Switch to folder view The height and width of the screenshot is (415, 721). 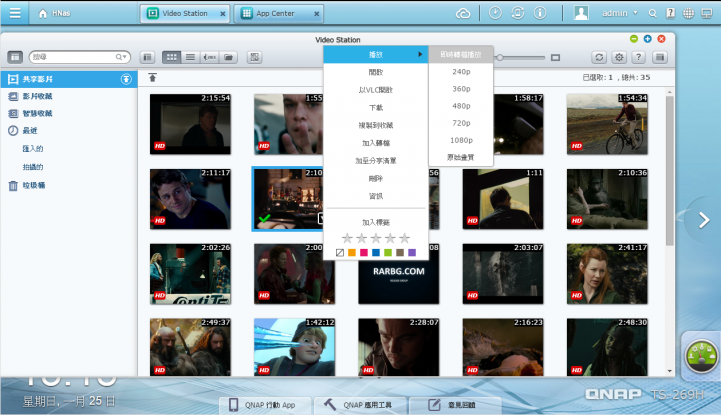pos(229,57)
